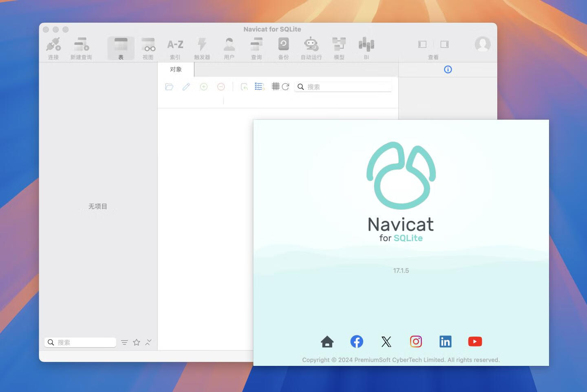
Task: Click the version text 17.1.5
Action: click(x=401, y=271)
